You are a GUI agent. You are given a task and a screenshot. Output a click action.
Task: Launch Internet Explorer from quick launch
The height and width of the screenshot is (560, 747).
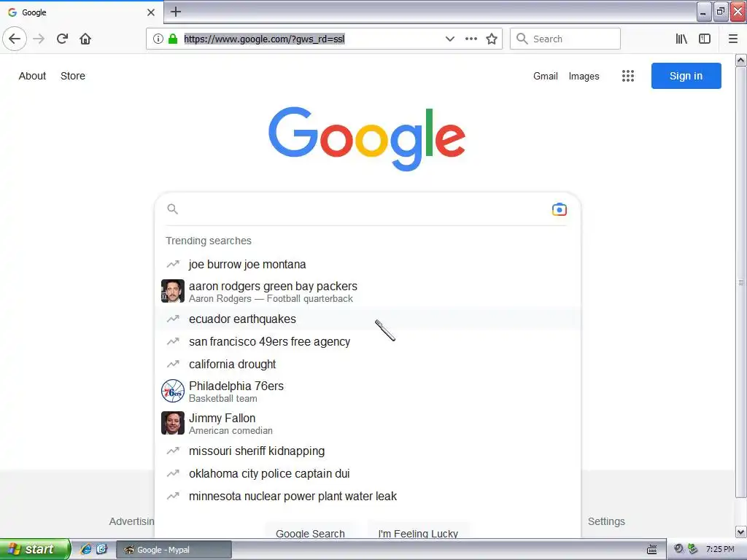(86, 549)
